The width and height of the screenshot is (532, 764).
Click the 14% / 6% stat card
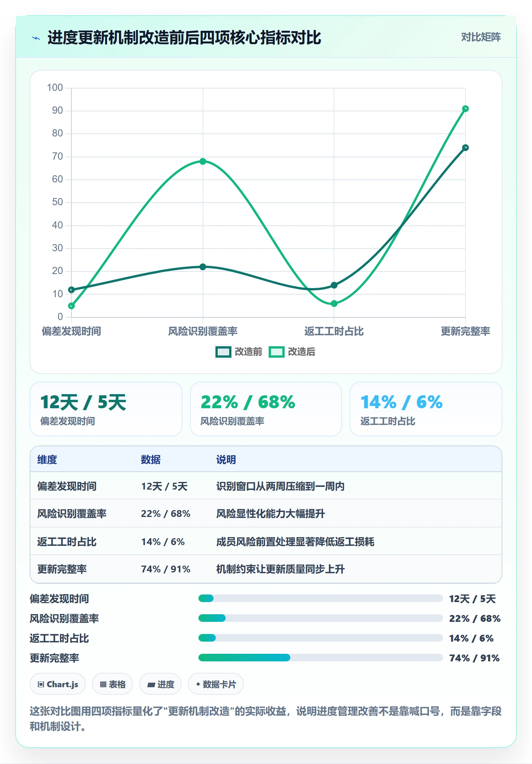(x=426, y=409)
